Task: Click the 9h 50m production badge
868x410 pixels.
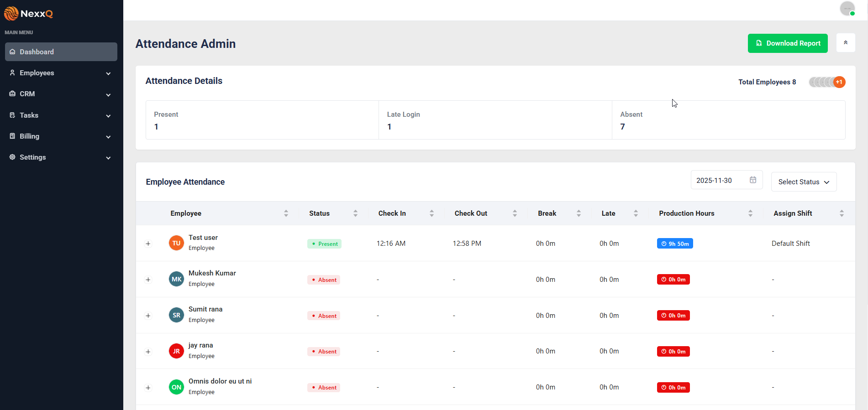Action: pyautogui.click(x=674, y=244)
